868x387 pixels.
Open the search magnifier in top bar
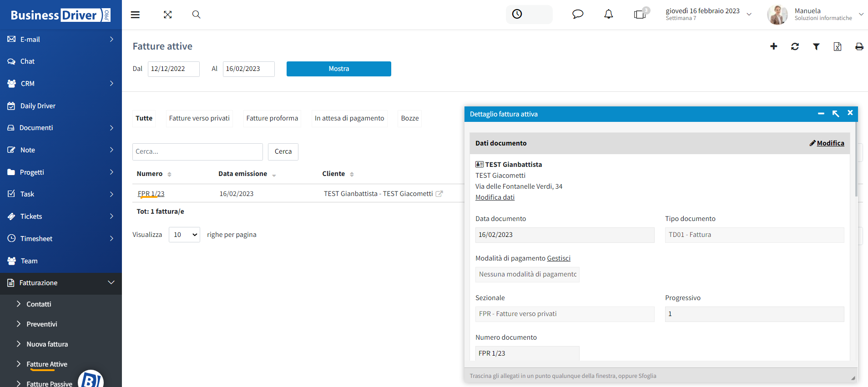(x=196, y=15)
